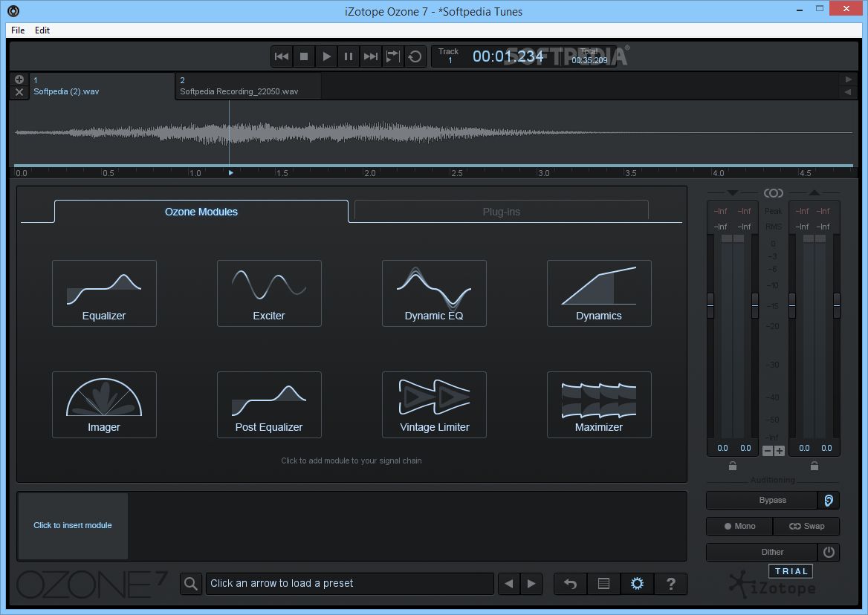
Task: Toggle the input/output gain link icon
Action: (x=774, y=193)
